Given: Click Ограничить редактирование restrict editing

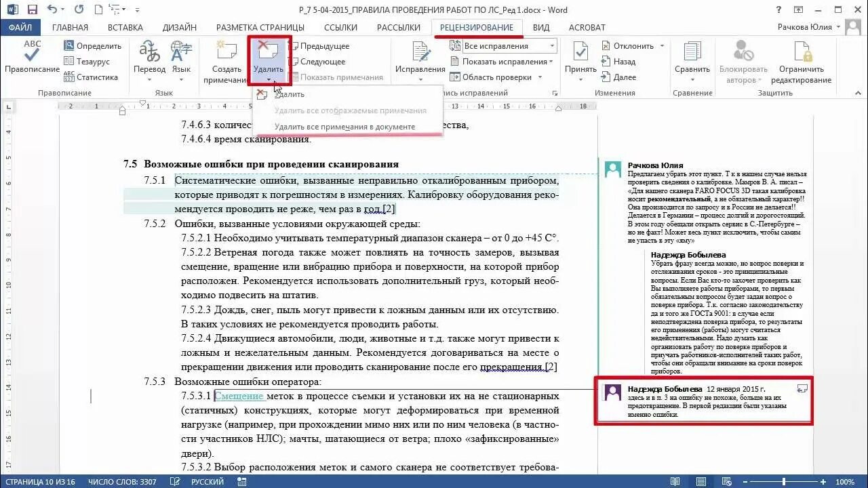Looking at the screenshot, I should [x=801, y=62].
